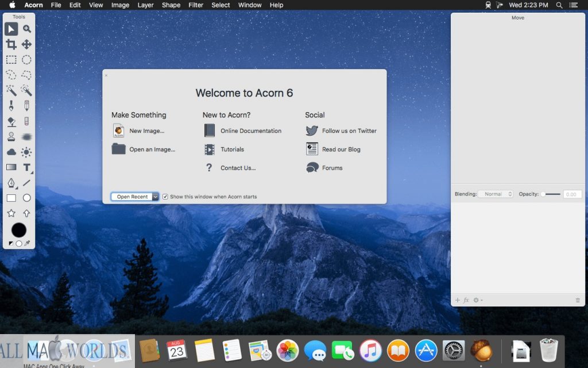Select the Text tool
588x368 pixels.
(x=26, y=167)
